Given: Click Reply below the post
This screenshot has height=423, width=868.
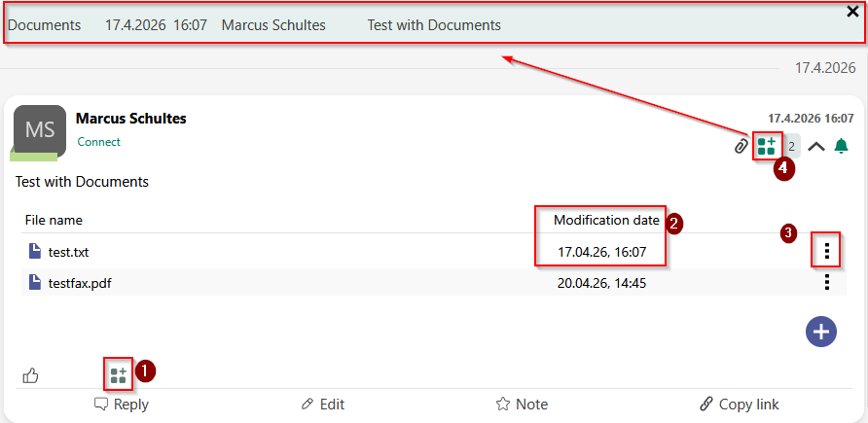Looking at the screenshot, I should click(x=122, y=405).
